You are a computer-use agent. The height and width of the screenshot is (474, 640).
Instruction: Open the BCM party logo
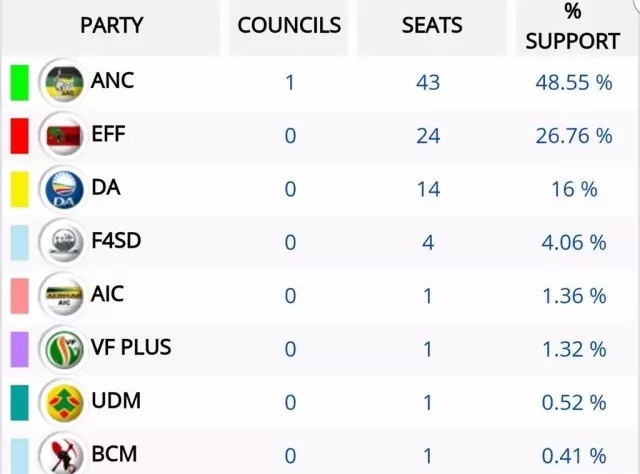(63, 453)
